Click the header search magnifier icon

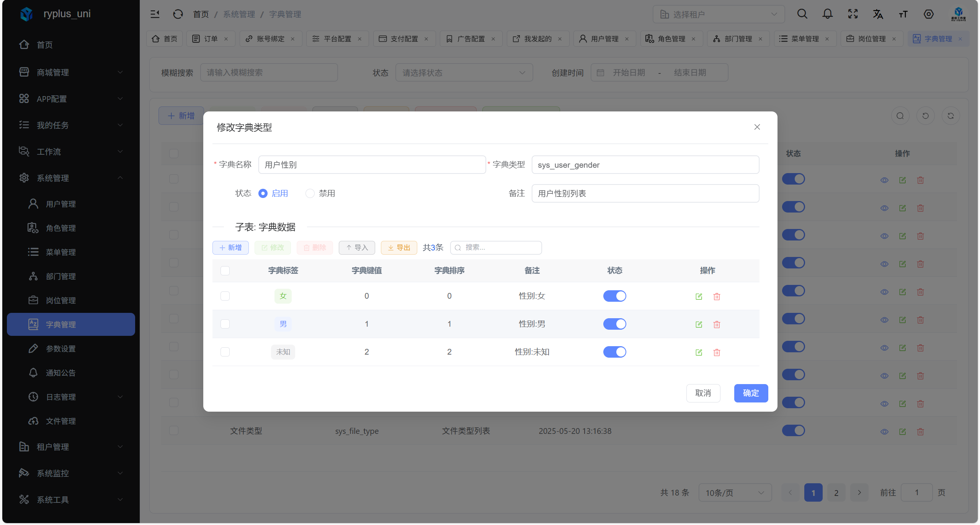pos(802,14)
